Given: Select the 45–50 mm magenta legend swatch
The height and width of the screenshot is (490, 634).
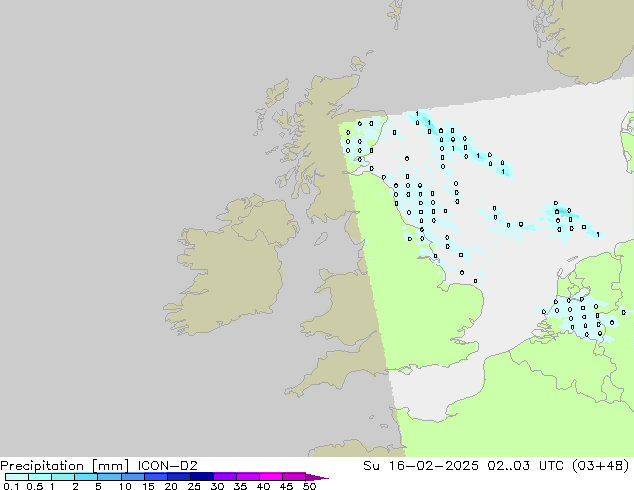Looking at the screenshot, I should 294,477.
